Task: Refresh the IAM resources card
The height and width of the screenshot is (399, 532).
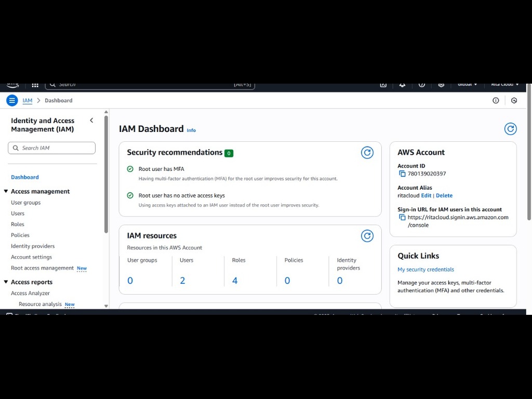Action: pyautogui.click(x=367, y=236)
